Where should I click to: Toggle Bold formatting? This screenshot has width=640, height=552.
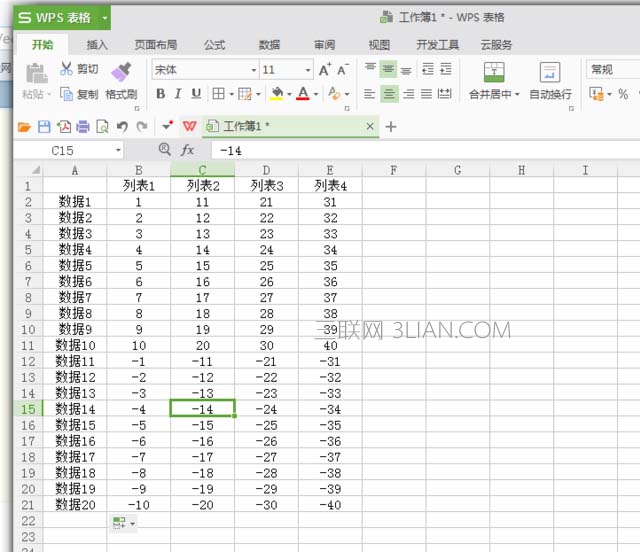pos(160,94)
